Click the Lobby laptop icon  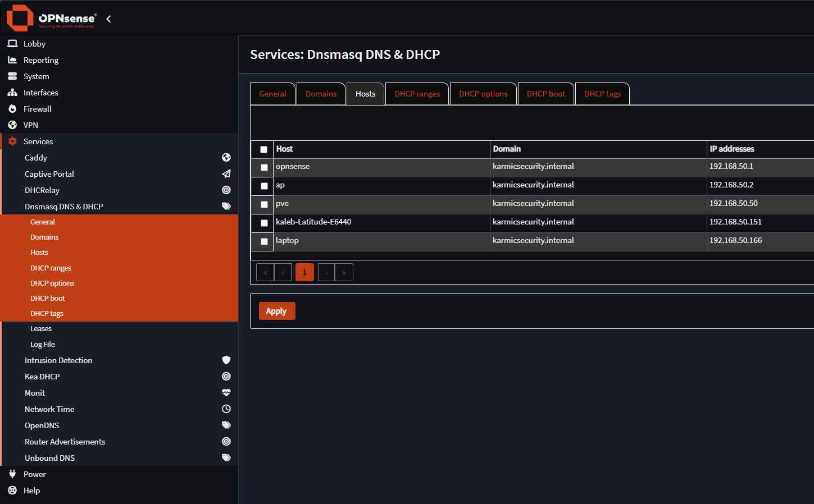[x=12, y=43]
